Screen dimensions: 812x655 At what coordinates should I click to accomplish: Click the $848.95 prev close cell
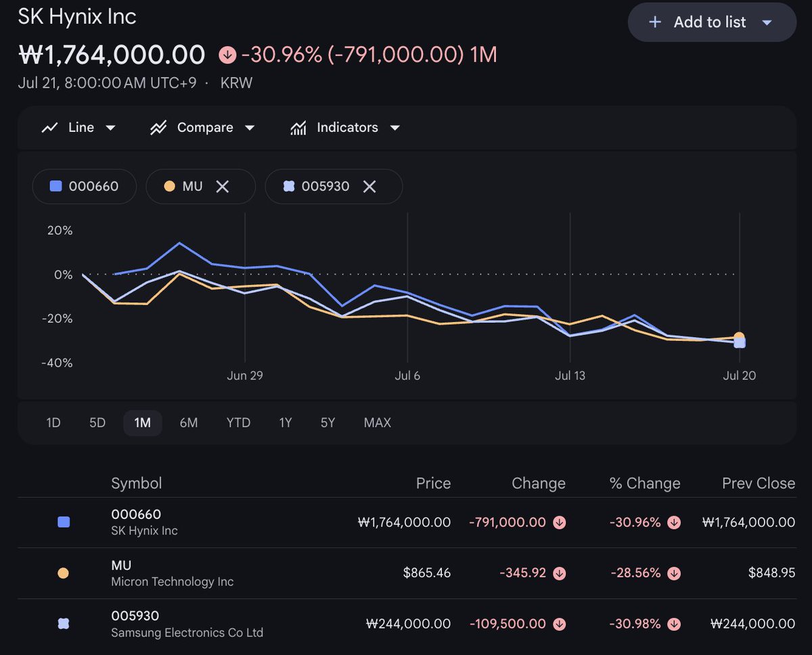click(771, 573)
